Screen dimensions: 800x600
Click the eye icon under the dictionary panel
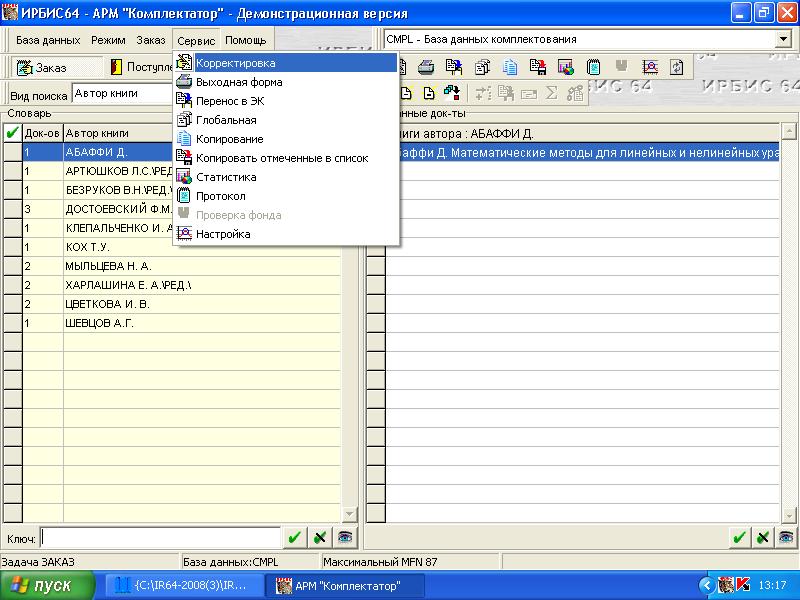(x=345, y=537)
